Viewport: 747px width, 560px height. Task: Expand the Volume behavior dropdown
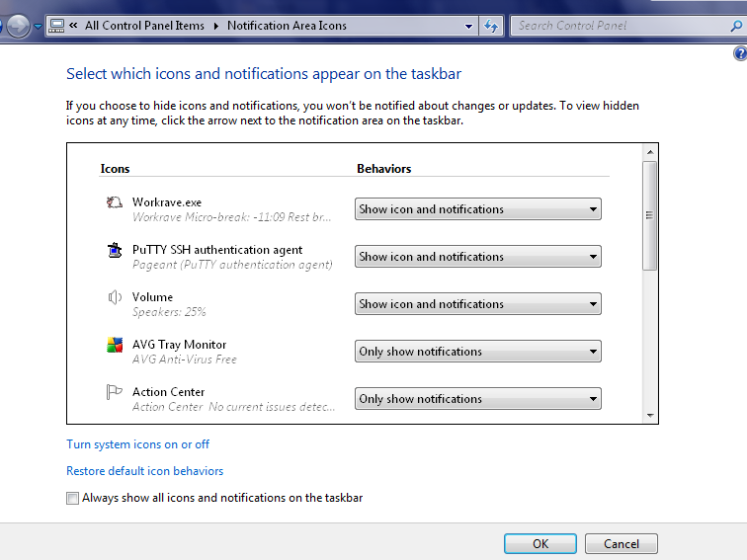click(x=478, y=304)
